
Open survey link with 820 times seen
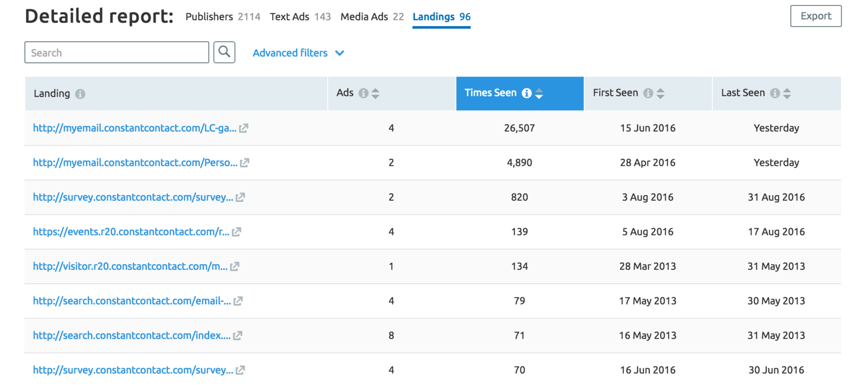pyautogui.click(x=133, y=197)
